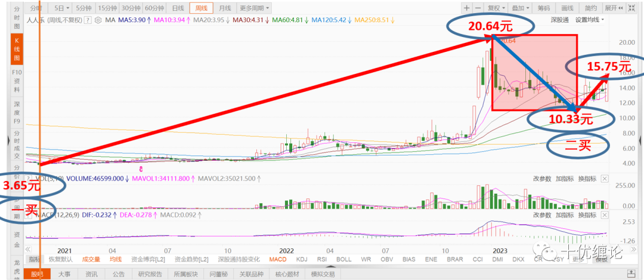This screenshot has height=280, width=644.
Task: Expand the 更多周期 dropdown
Action: (x=255, y=8)
